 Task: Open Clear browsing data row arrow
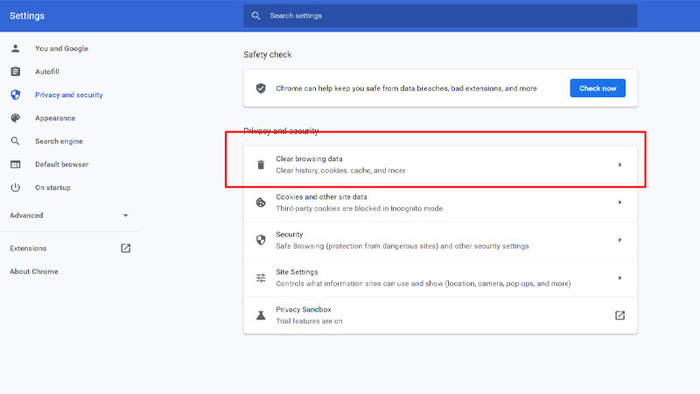point(620,165)
